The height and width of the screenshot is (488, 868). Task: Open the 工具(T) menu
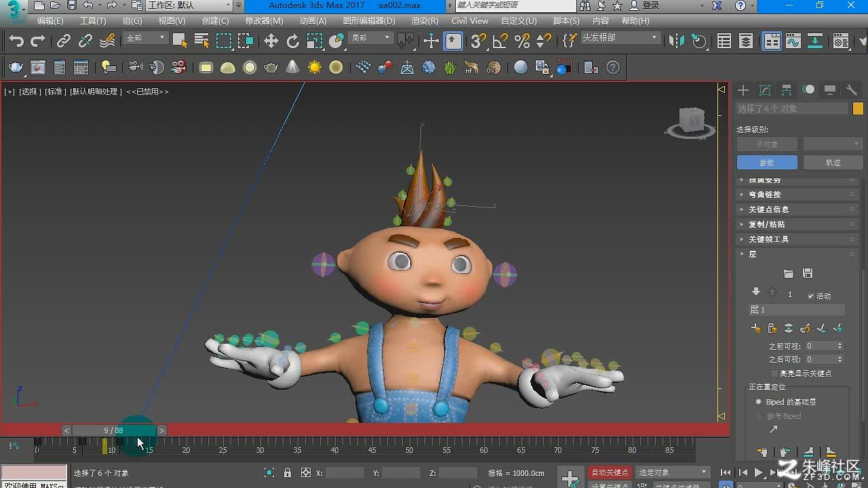93,21
